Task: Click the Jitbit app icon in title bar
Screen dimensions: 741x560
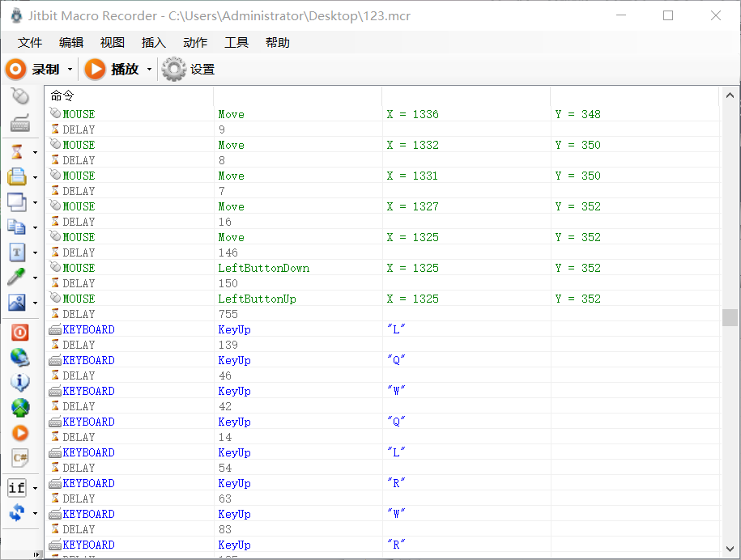Action: (x=16, y=15)
